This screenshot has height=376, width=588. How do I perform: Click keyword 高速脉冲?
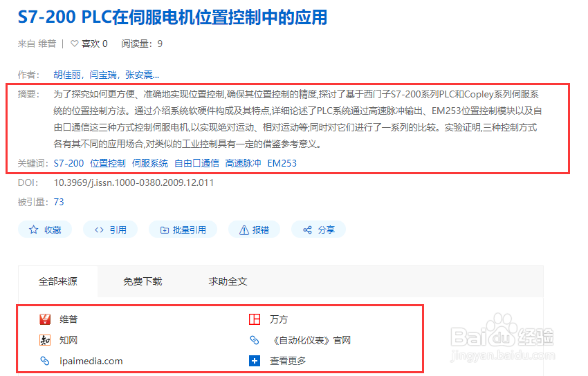pyautogui.click(x=243, y=163)
